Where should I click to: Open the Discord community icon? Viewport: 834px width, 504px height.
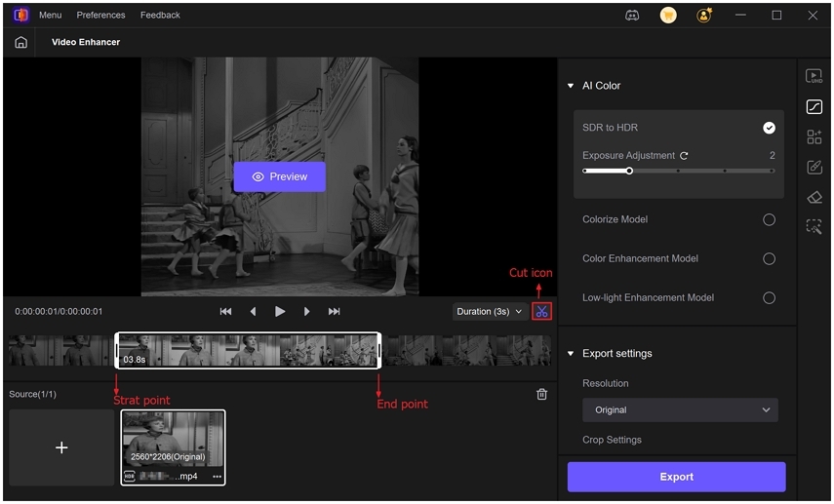point(632,16)
